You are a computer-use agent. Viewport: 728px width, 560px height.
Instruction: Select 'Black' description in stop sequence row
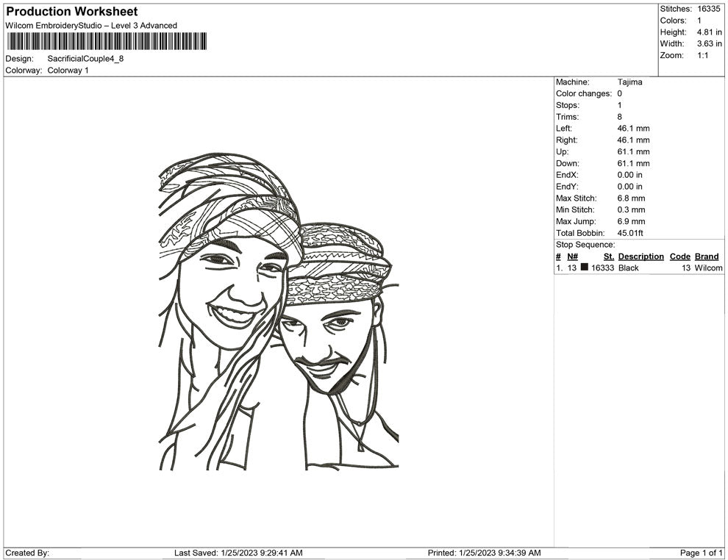628,268
